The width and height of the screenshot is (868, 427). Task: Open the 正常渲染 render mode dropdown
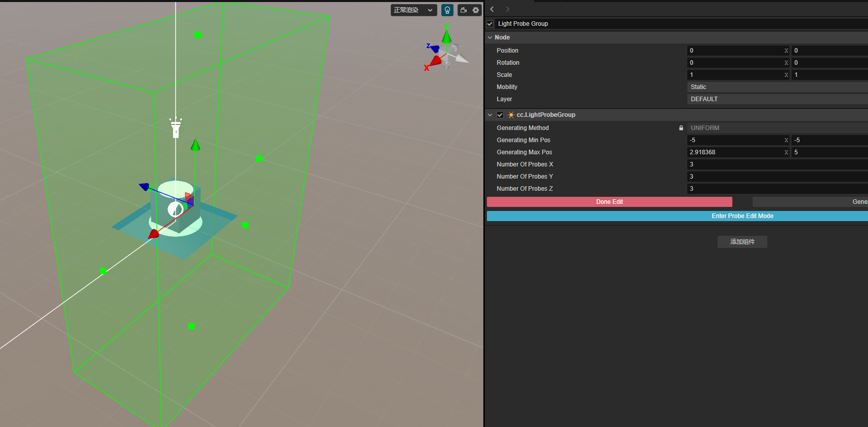click(x=414, y=10)
